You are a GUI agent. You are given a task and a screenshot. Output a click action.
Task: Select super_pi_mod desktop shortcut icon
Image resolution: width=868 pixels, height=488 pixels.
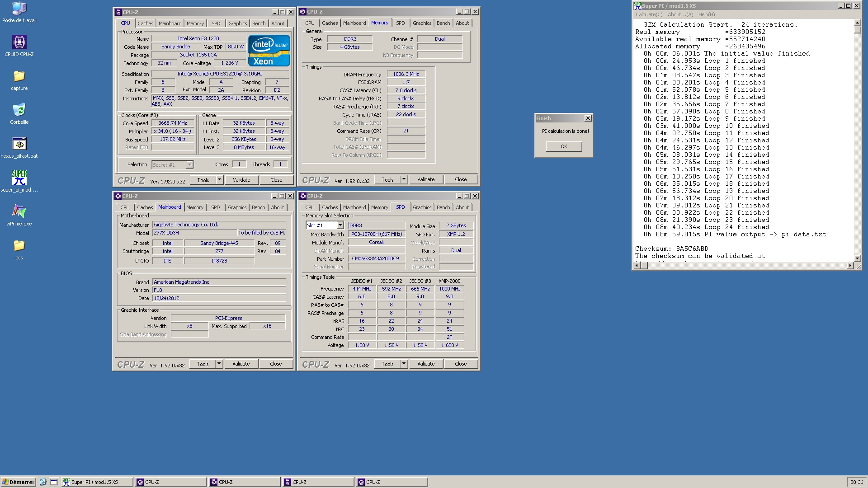[19, 182]
